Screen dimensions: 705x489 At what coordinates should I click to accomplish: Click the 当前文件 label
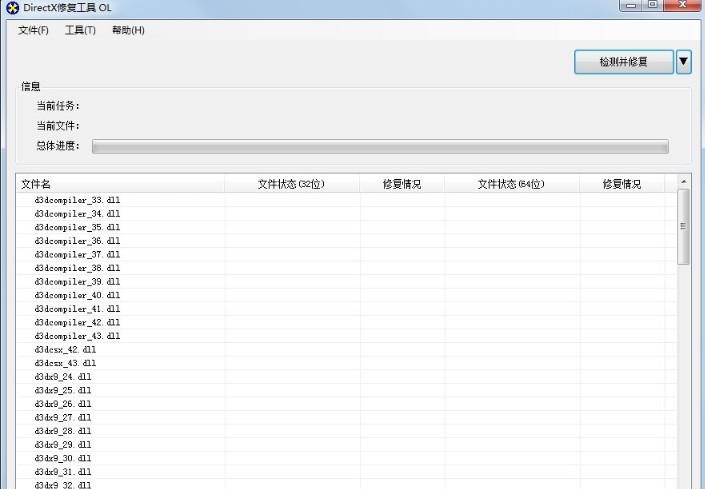(x=58, y=126)
